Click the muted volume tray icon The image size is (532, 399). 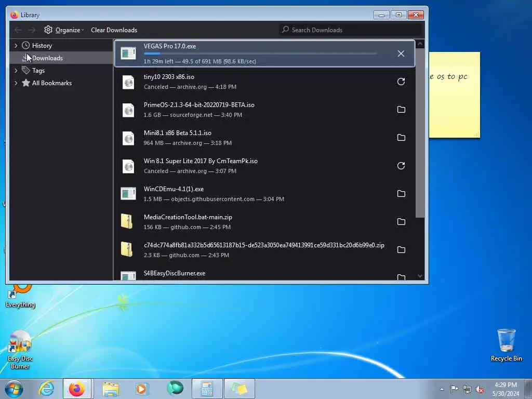click(x=480, y=389)
